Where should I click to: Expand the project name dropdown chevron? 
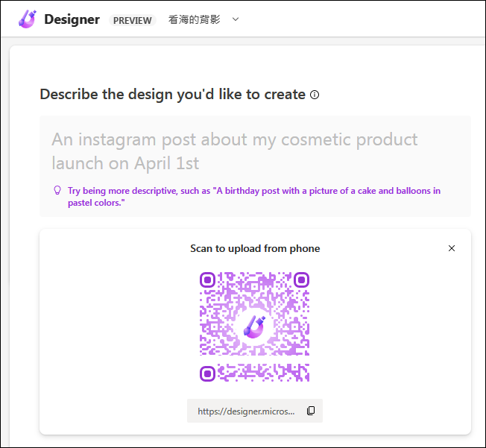click(x=236, y=19)
